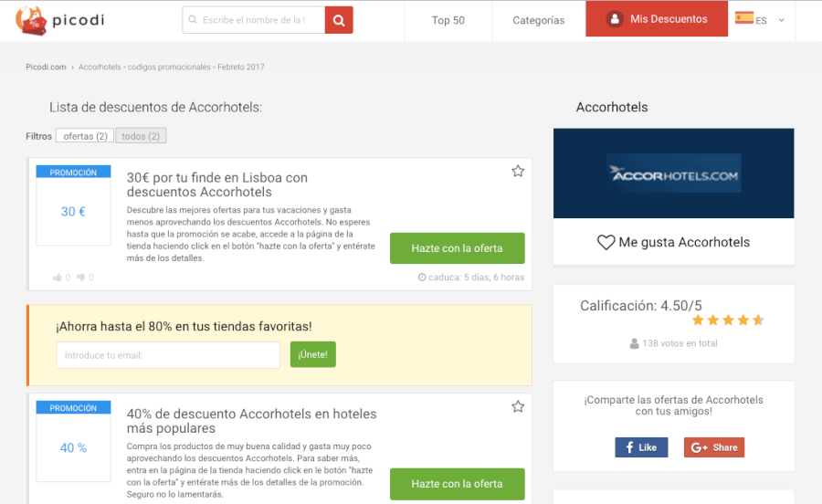The image size is (822, 504).
Task: Click 'caduca: 5 días, 6 horas' text
Action: 476,278
